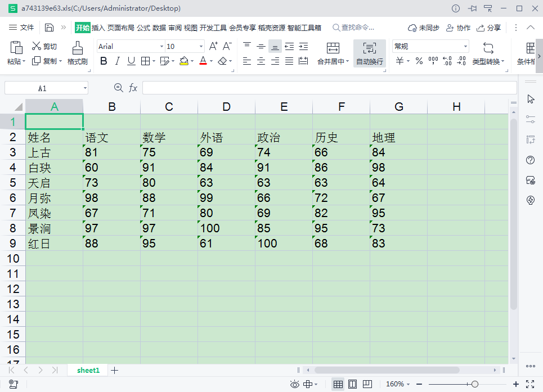The height and width of the screenshot is (392, 543).
Task: Align text left horizontally
Action: (x=247, y=61)
